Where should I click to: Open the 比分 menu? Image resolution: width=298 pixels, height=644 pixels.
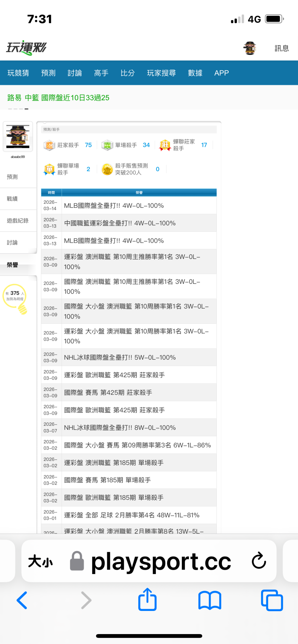128,73
